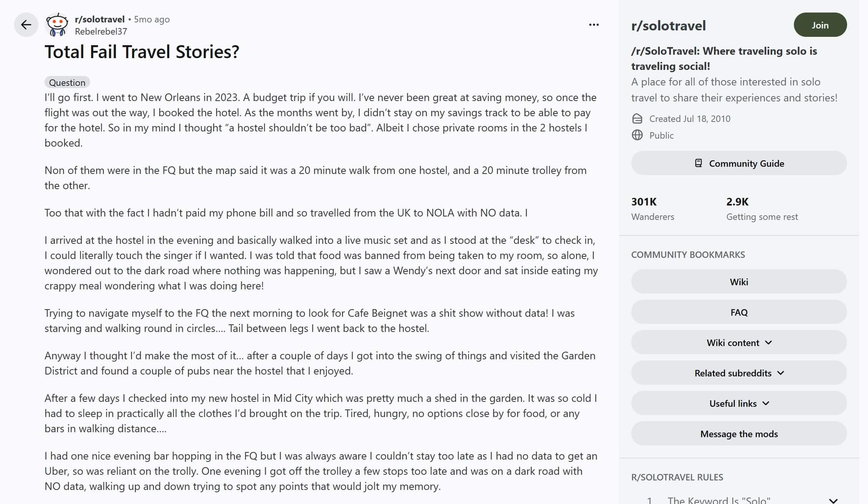868x504 pixels.
Task: Expand rule 1 The Keyword Is Solo
Action: [833, 501]
